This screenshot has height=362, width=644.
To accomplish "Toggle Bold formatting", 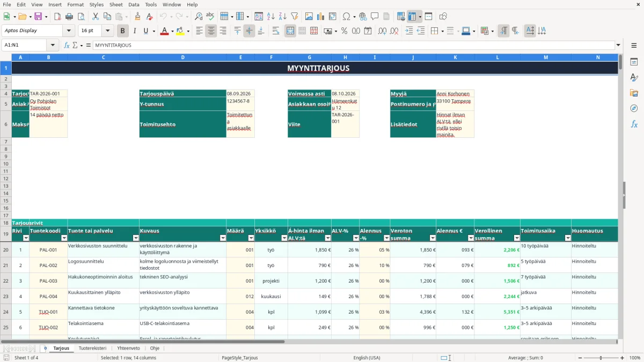I will pyautogui.click(x=123, y=31).
